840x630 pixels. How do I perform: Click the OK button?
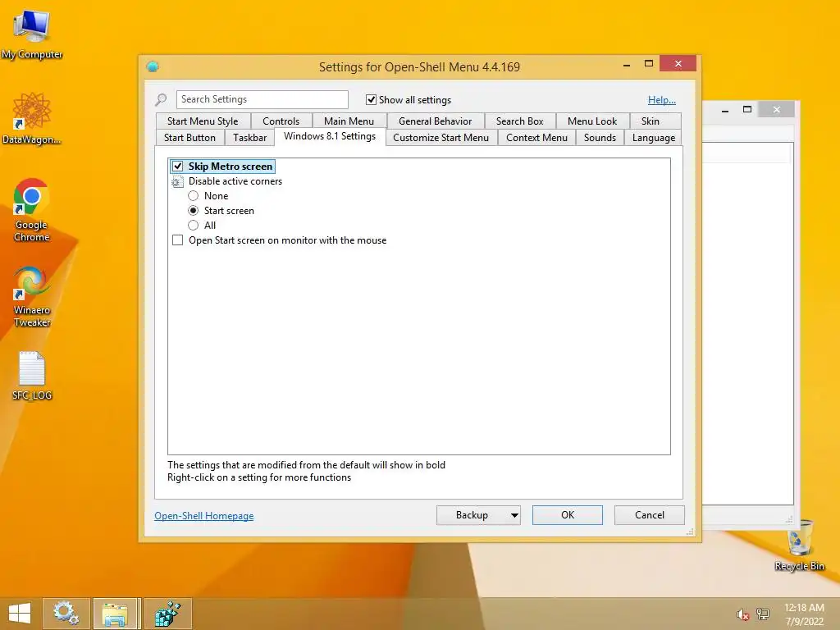[568, 515]
